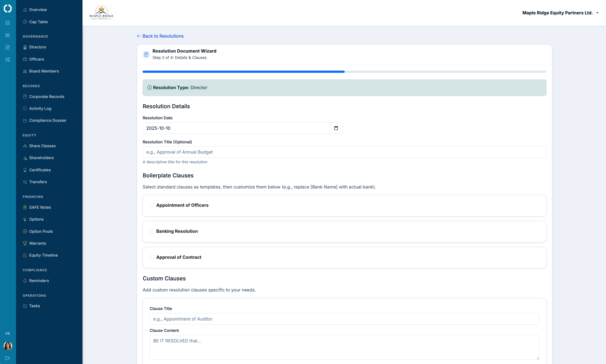The height and width of the screenshot is (364, 606).
Task: Open Transfers page
Action: 38,182
